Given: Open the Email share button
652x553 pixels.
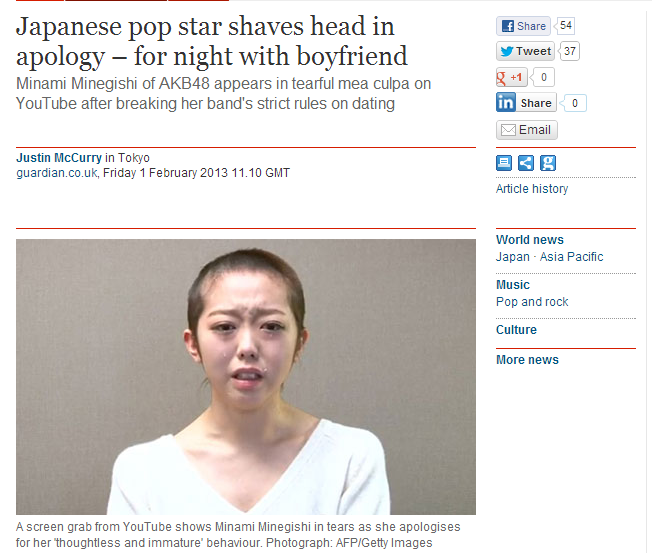Looking at the screenshot, I should coord(526,130).
